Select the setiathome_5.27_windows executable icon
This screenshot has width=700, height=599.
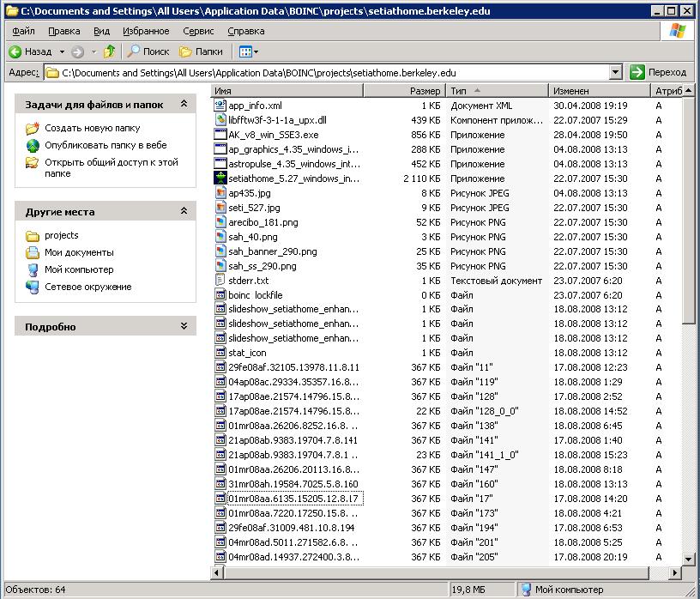220,178
